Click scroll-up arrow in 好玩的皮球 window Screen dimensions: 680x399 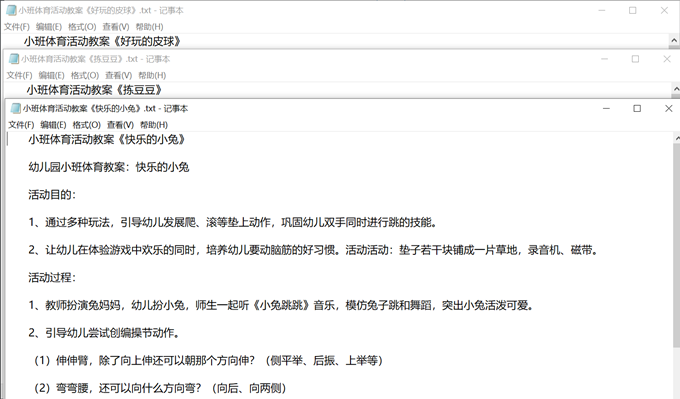(x=674, y=41)
